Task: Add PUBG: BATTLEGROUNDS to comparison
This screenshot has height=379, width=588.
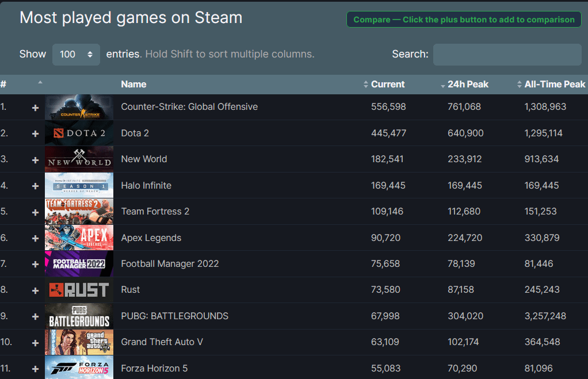Action: pyautogui.click(x=35, y=316)
